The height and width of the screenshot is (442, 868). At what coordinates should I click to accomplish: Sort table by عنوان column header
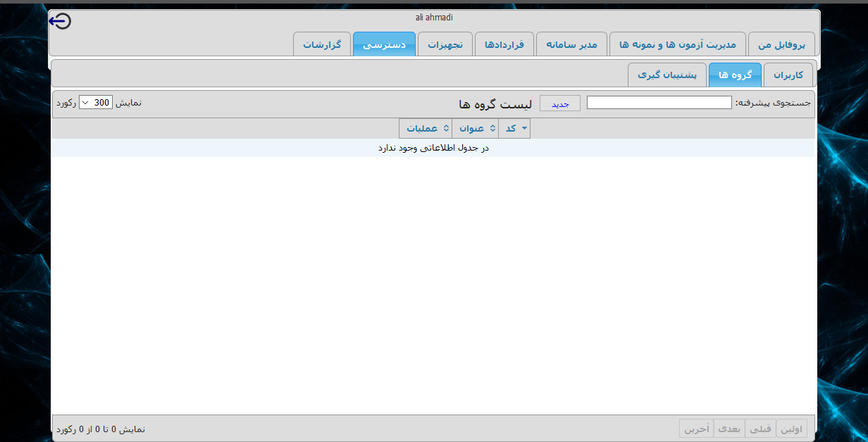coord(476,129)
